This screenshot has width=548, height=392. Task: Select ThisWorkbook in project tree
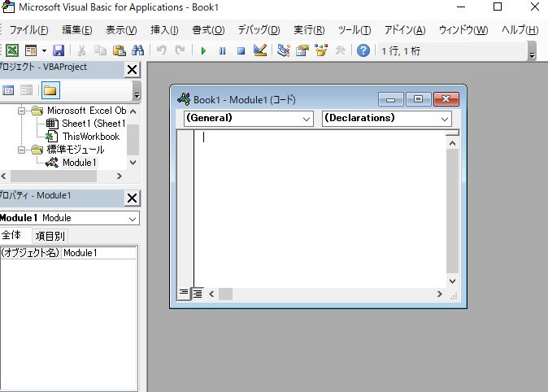point(91,137)
